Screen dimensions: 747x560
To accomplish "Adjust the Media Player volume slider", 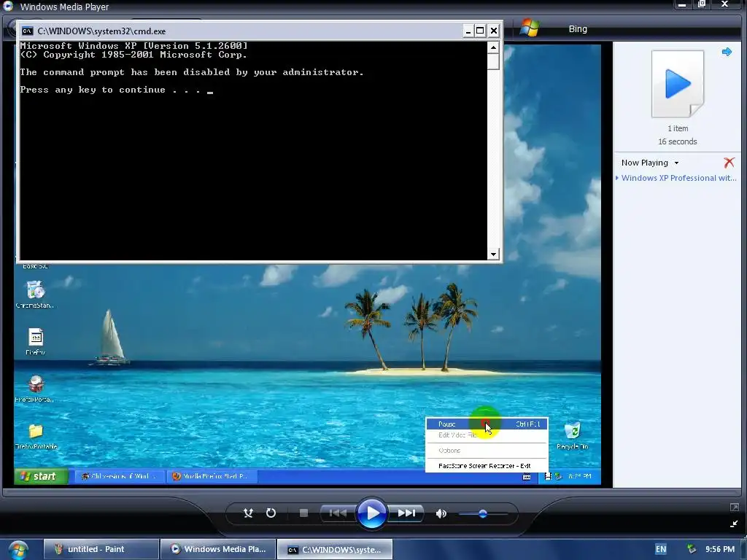I will pos(483,514).
